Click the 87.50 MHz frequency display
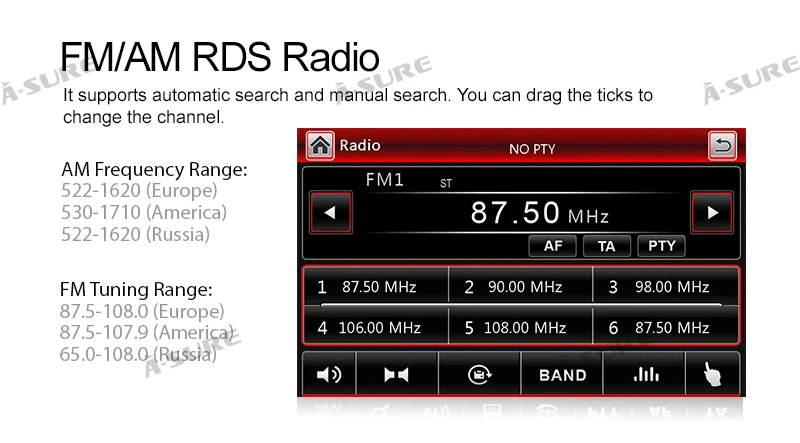Image resolution: width=800 pixels, height=443 pixels. 539,212
